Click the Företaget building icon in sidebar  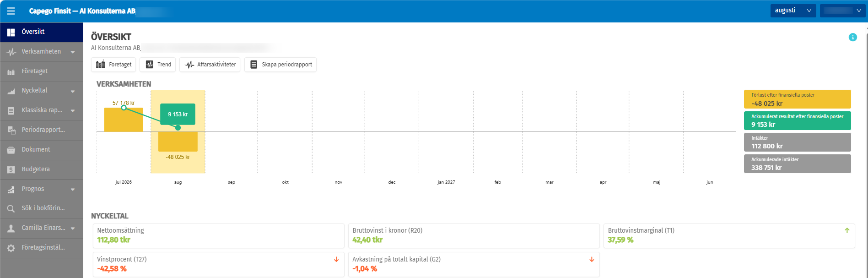point(11,71)
